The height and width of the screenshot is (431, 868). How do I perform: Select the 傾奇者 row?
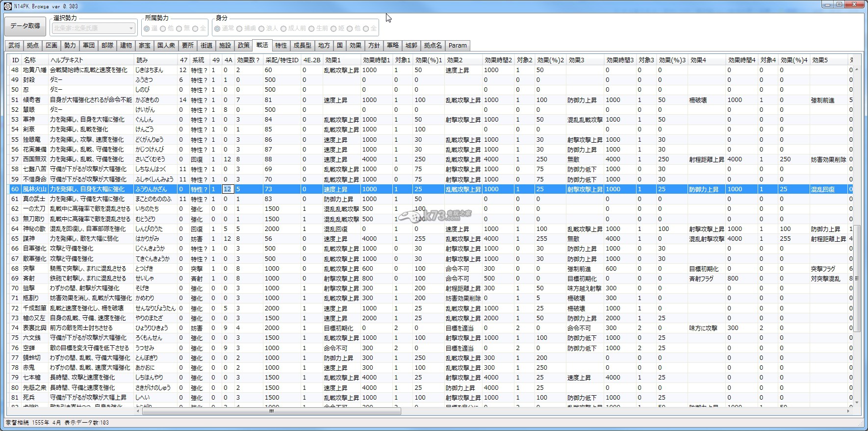(x=431, y=100)
